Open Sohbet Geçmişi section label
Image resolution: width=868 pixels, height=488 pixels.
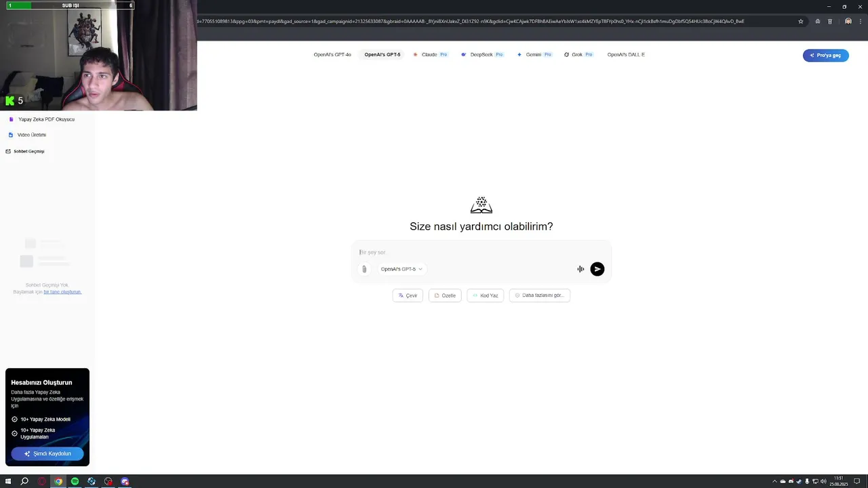[x=29, y=151]
